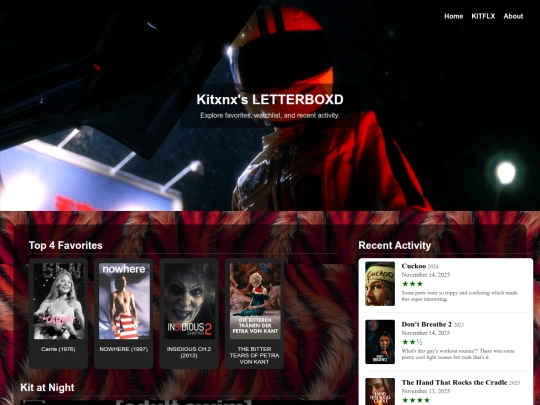Click the four-star rating for Hand That Rocks

click(416, 400)
